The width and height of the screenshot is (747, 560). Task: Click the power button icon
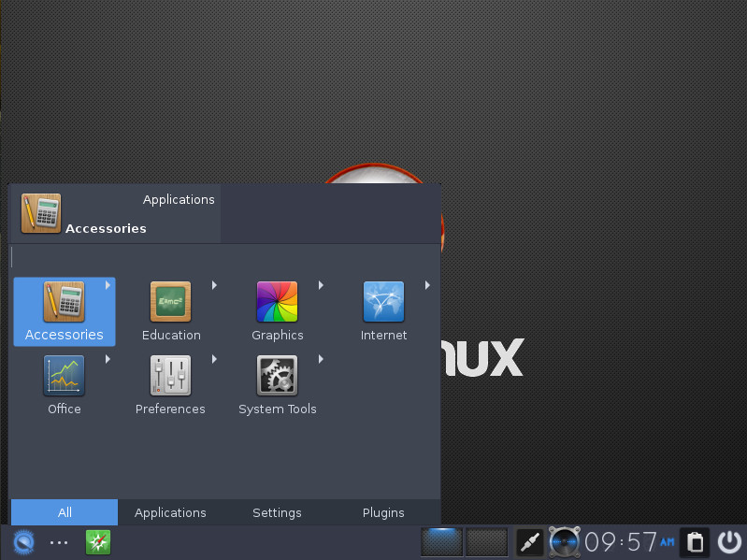(x=729, y=542)
